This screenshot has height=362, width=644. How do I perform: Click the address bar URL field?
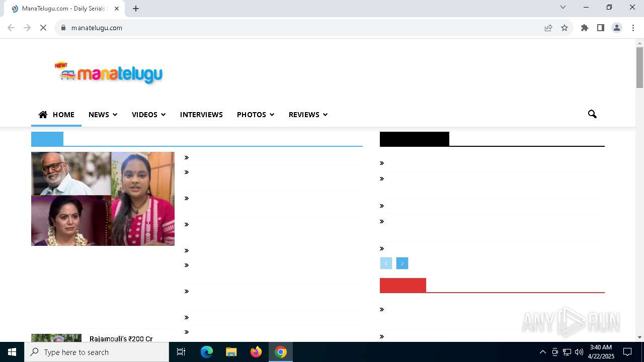[x=302, y=28]
